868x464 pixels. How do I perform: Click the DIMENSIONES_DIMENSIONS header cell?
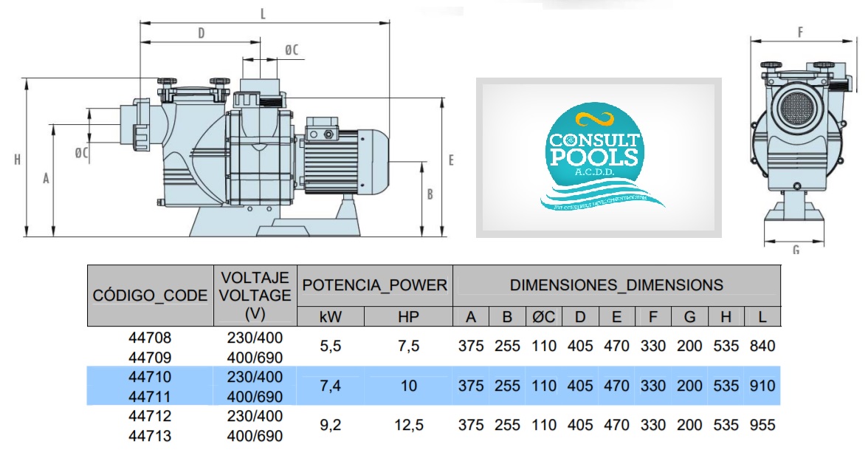(616, 285)
